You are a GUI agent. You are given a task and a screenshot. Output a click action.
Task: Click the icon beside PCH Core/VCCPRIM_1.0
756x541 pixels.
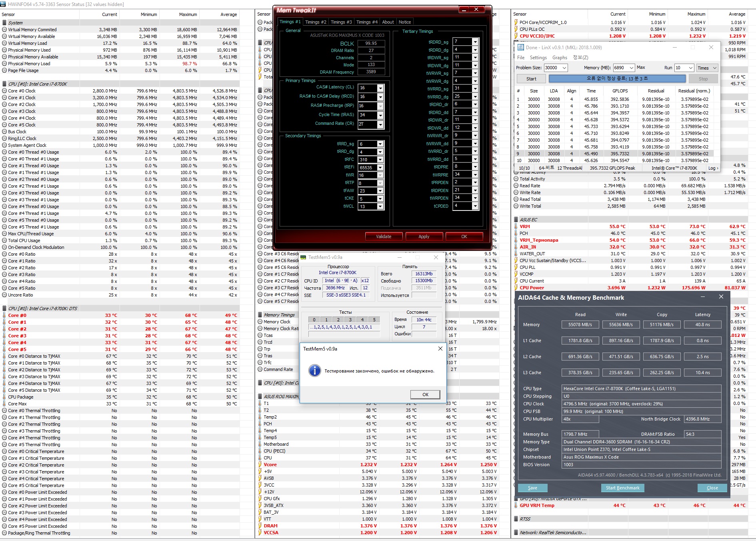coord(516,22)
